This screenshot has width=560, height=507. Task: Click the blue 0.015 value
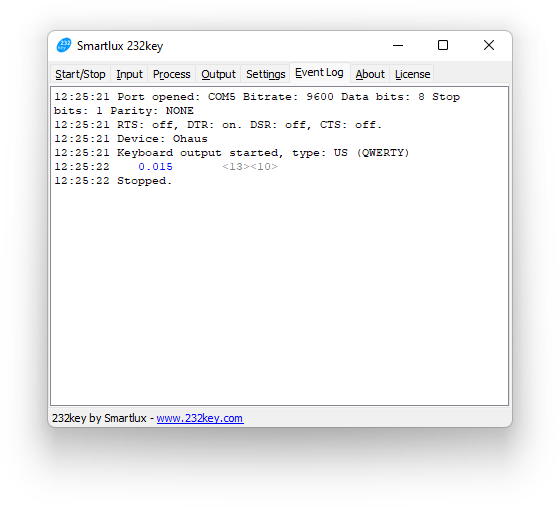click(x=155, y=167)
